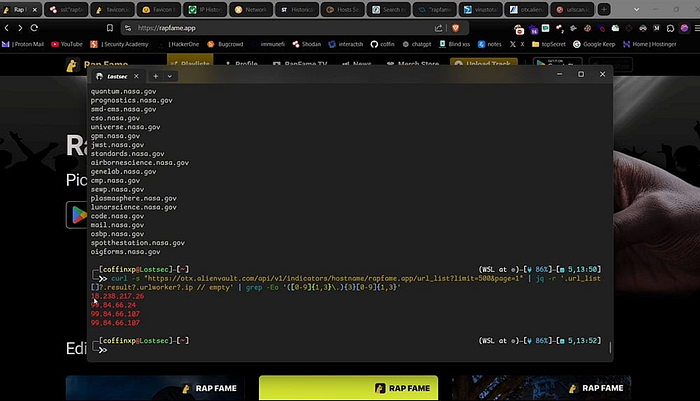Click the Google Play badge on website
Screen dimensions: 700x401
[x=77, y=215]
